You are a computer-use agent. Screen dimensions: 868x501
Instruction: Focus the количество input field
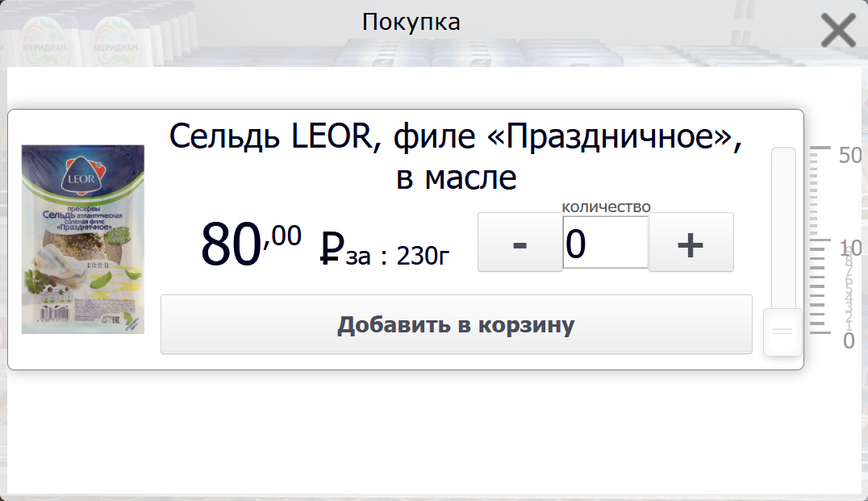[x=605, y=243]
